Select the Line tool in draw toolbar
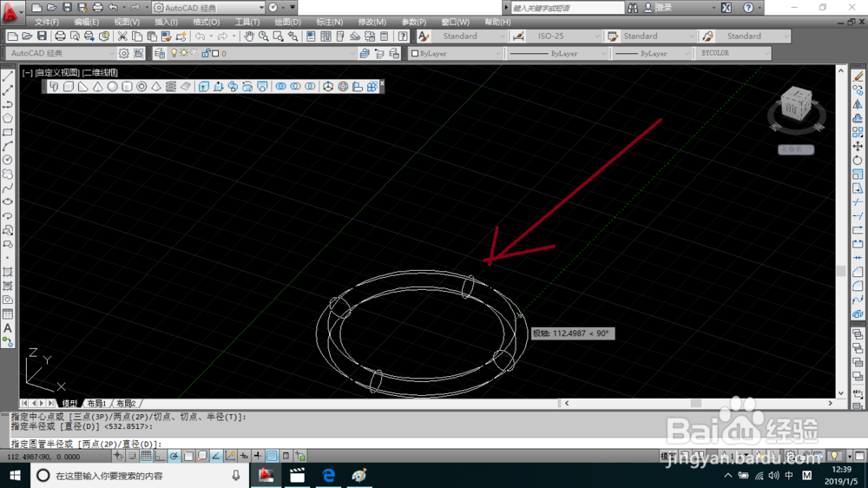 (8, 76)
